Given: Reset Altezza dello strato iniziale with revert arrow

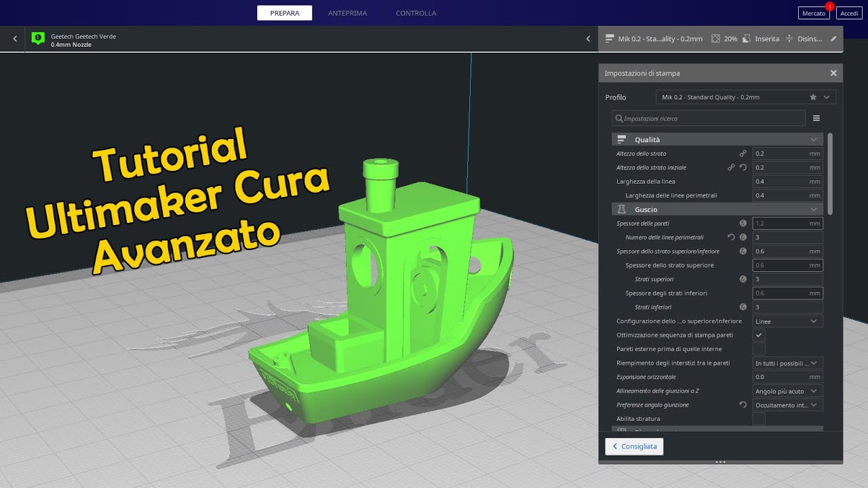Looking at the screenshot, I should 743,167.
